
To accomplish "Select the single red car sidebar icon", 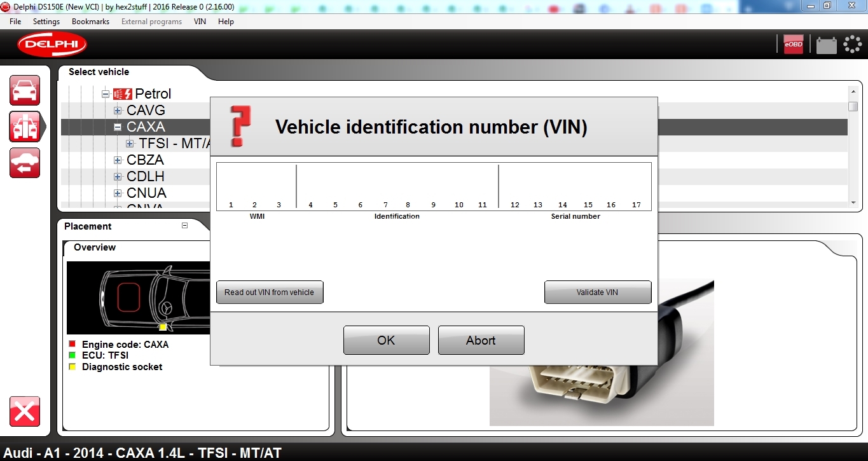I will (x=25, y=90).
